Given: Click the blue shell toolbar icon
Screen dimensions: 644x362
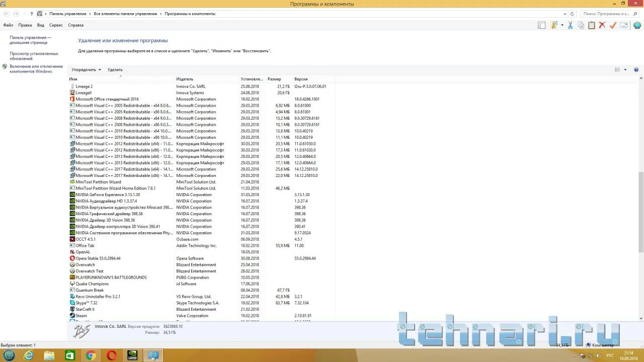Looking at the screenshot, I should (x=637, y=26).
